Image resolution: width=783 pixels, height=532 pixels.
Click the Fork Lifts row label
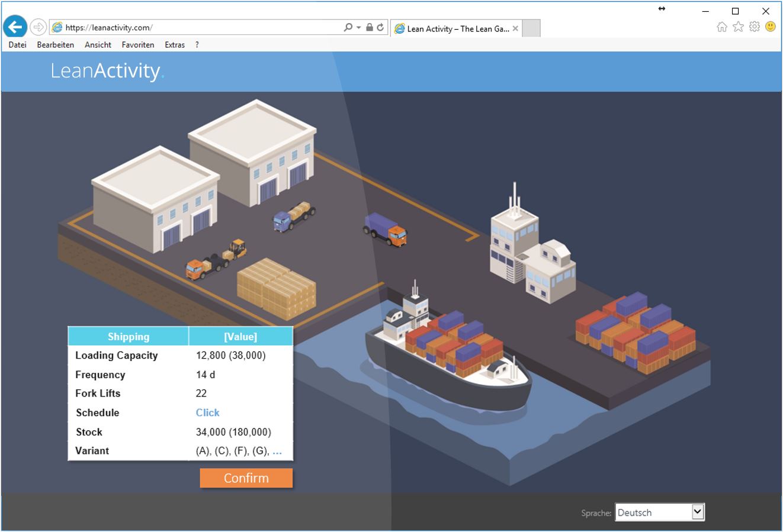98,394
